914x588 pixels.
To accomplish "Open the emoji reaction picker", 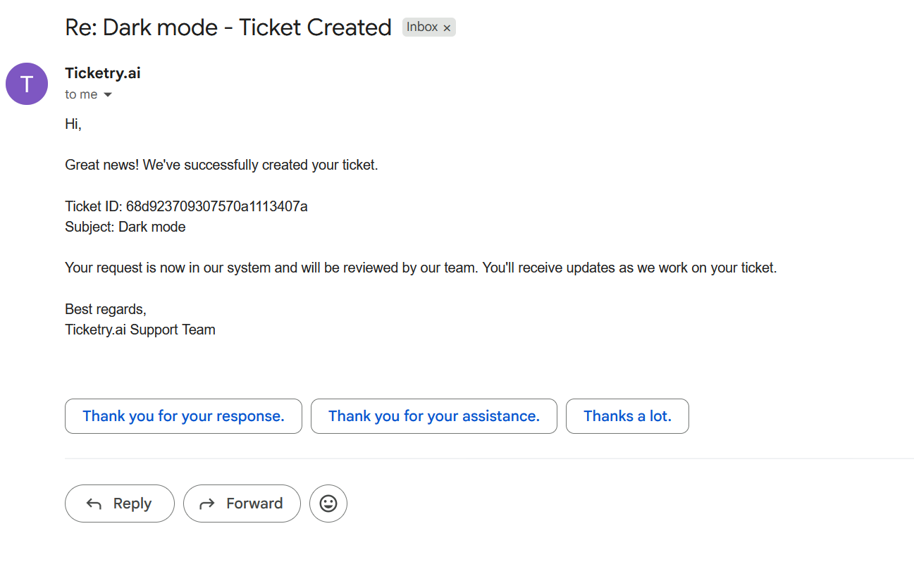I will pyautogui.click(x=328, y=503).
